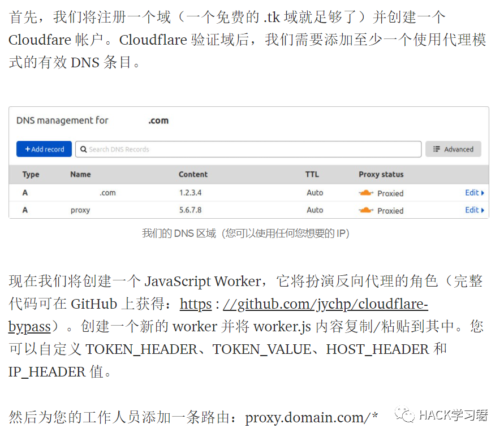
Task: Click the Content column header
Action: [x=193, y=175]
